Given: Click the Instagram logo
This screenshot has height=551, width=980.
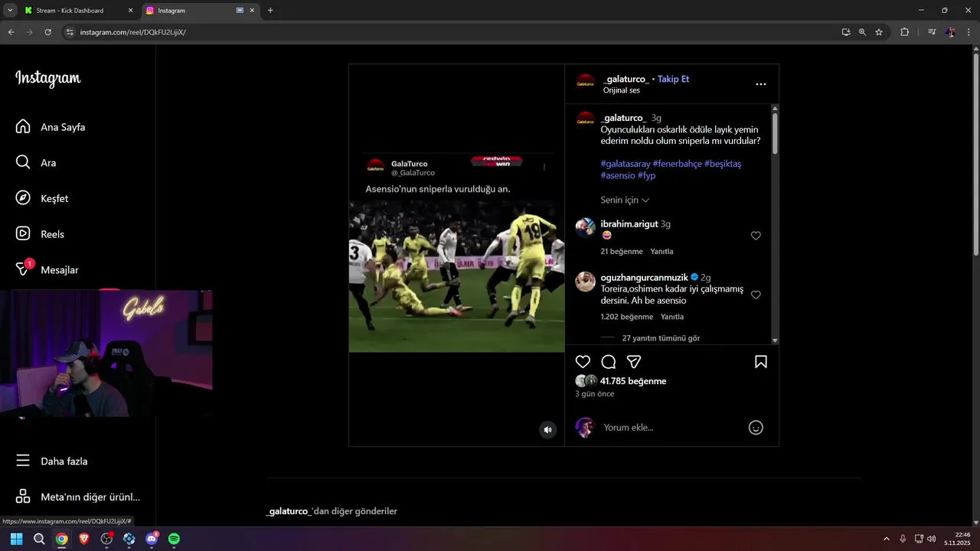Looking at the screenshot, I should (x=47, y=78).
